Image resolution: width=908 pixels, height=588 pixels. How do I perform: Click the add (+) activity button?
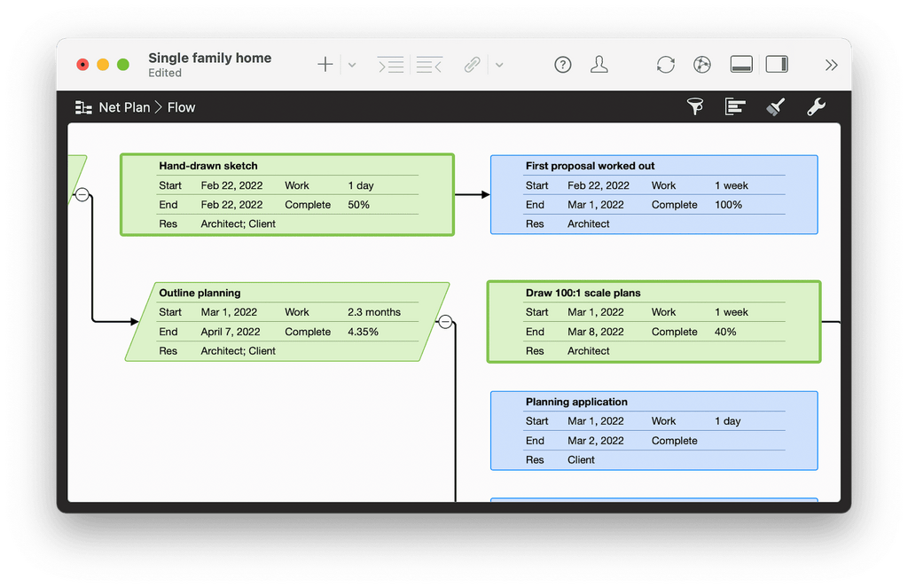[325, 65]
